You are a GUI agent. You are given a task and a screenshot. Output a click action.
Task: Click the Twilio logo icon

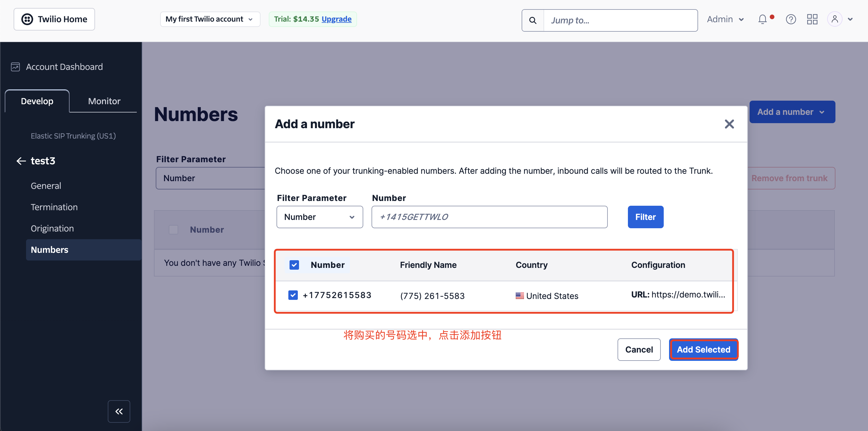pyautogui.click(x=27, y=19)
